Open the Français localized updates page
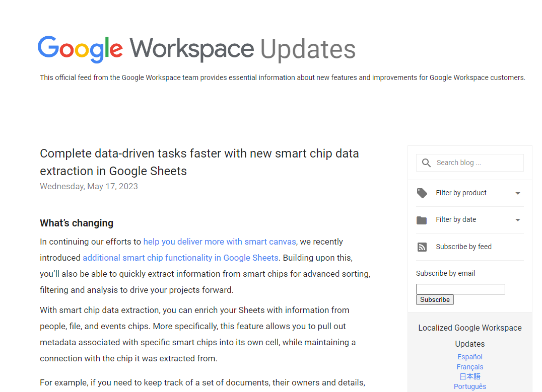Image resolution: width=542 pixels, height=392 pixels. [469, 367]
